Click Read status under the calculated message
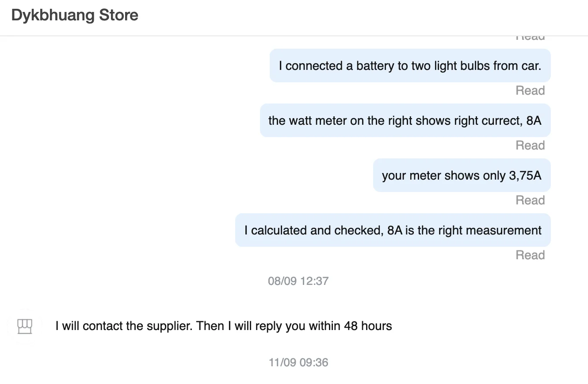The width and height of the screenshot is (588, 384). click(530, 255)
